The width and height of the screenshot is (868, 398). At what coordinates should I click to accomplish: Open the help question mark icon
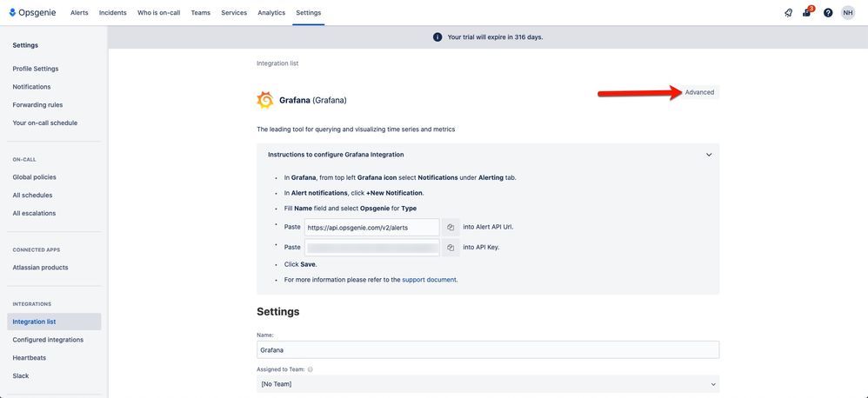(x=828, y=13)
